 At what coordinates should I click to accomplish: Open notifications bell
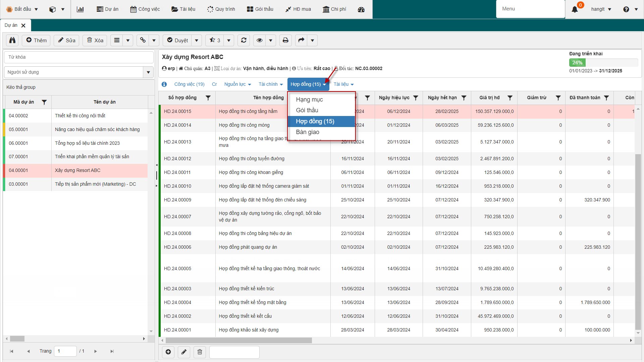point(575,9)
